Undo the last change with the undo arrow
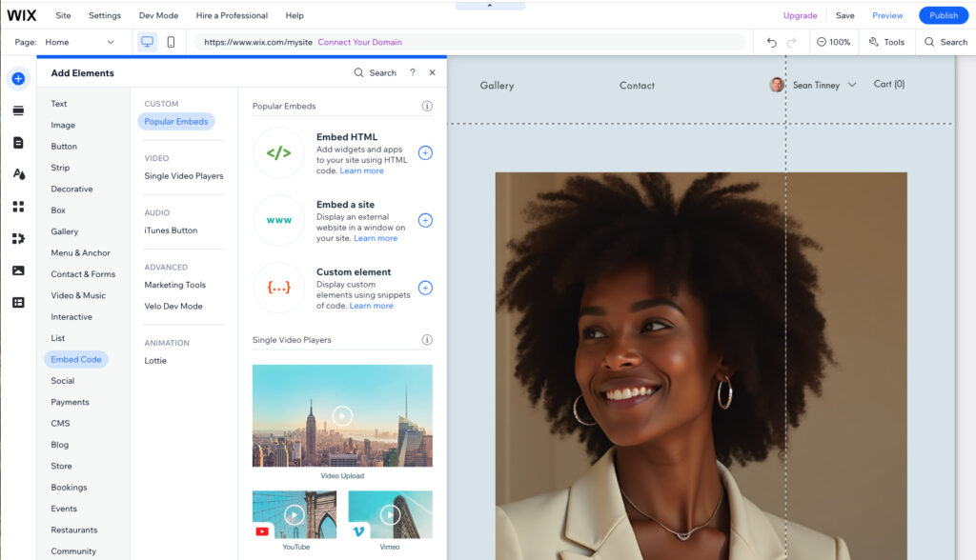976x560 pixels. [x=772, y=42]
